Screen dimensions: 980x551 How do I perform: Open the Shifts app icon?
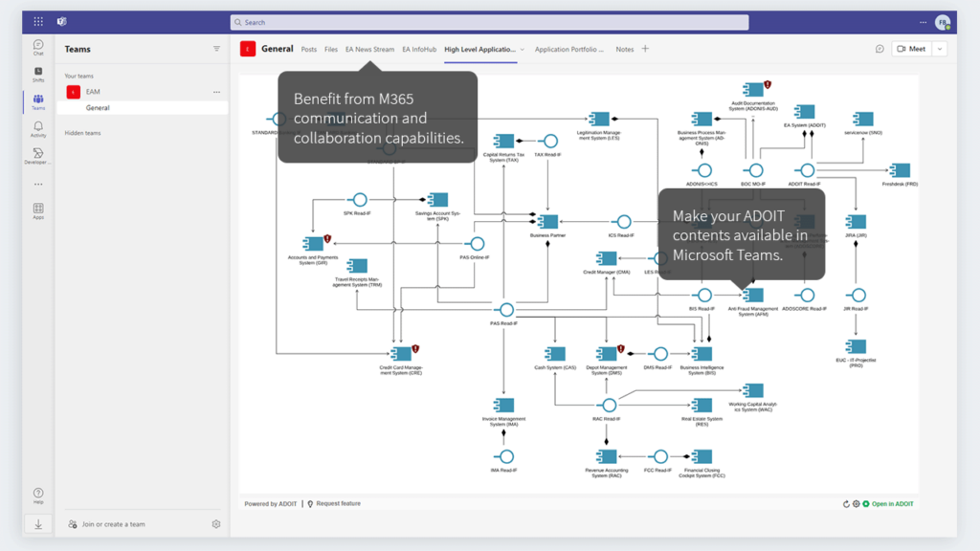38,74
